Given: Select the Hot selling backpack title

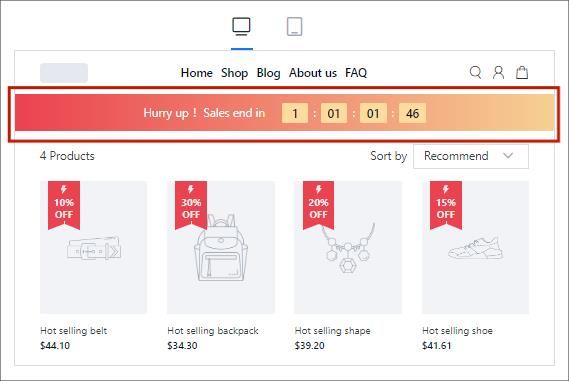Looking at the screenshot, I should [213, 331].
